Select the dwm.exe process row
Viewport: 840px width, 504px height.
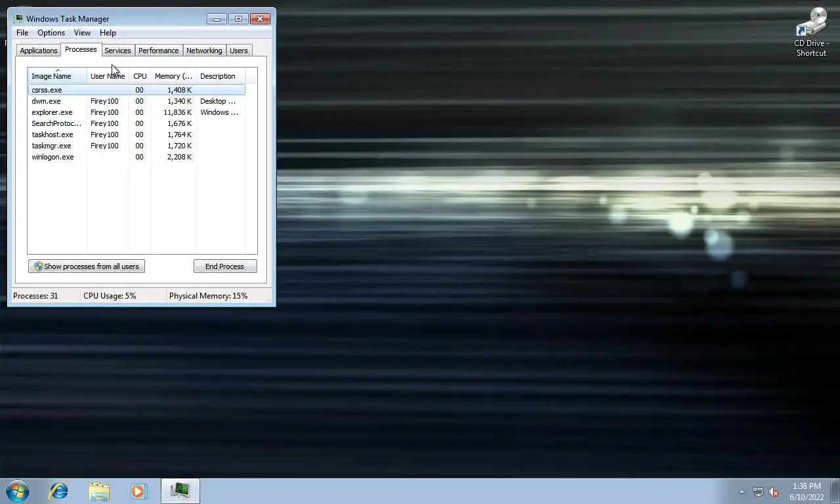[136, 101]
